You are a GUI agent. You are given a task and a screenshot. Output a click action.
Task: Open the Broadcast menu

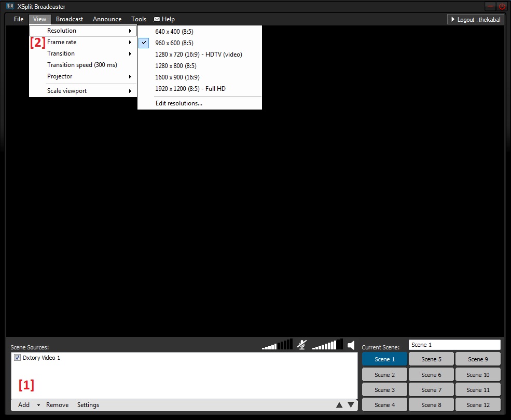[x=69, y=19]
